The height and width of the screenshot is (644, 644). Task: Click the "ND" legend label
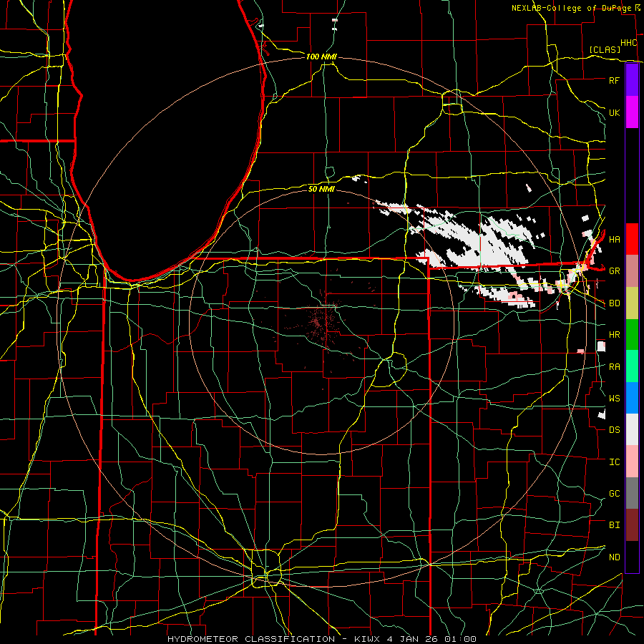pyautogui.click(x=614, y=557)
